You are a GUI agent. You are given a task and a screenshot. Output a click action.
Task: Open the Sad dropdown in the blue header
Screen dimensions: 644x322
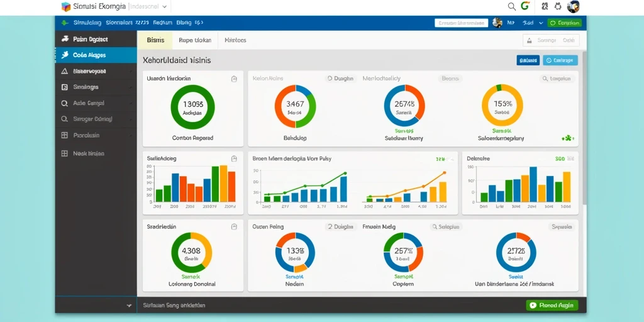[533, 23]
